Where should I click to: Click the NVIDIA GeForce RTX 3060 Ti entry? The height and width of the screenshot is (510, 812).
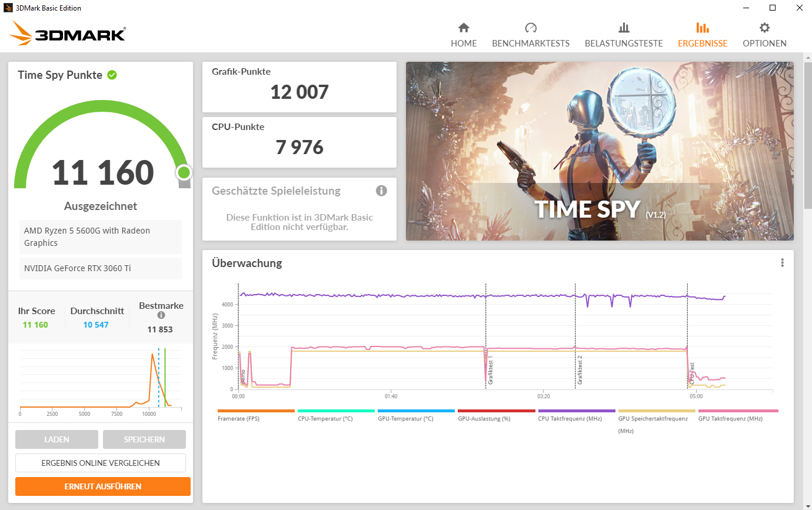[101, 268]
